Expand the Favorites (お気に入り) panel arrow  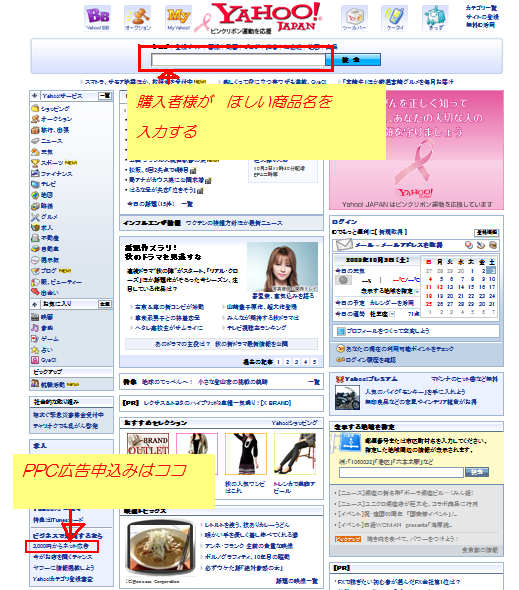coord(35,304)
